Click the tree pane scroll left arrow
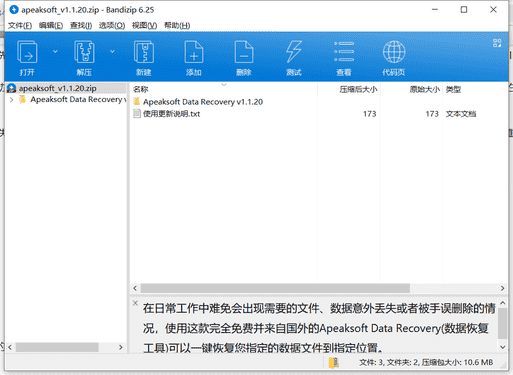Viewport: 513px width, 375px height. pos(10,347)
